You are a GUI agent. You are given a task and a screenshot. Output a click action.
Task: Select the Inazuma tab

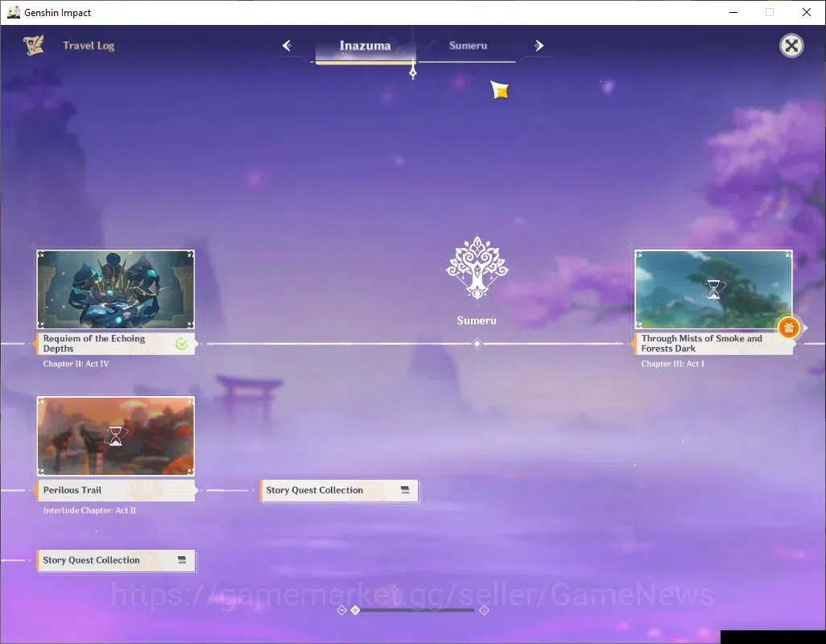[365, 46]
